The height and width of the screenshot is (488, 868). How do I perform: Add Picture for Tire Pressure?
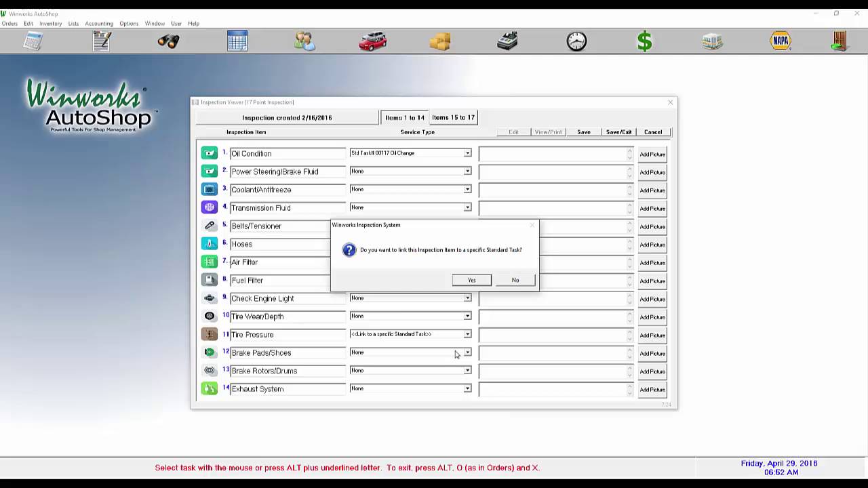coord(652,335)
